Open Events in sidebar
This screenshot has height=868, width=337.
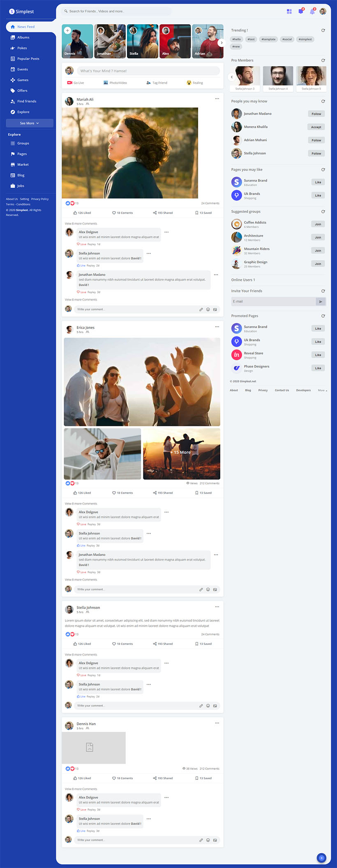pyautogui.click(x=19, y=69)
